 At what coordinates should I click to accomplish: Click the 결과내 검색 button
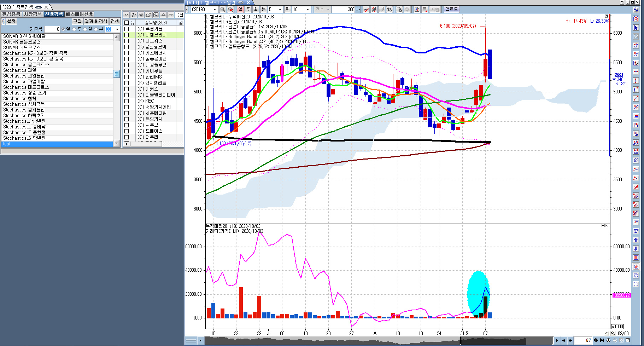96,22
